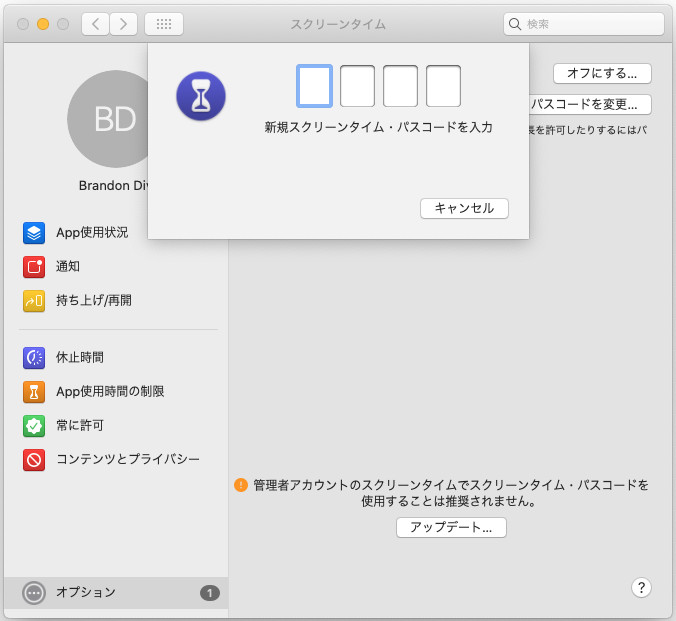Click the オフにする... button
The image size is (676, 621).
602,74
